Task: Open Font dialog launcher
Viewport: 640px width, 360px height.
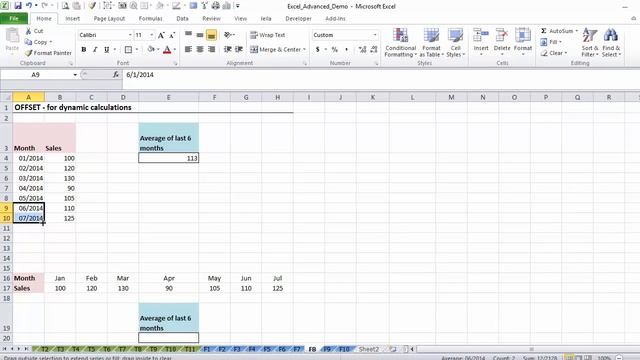Action: tap(176, 64)
